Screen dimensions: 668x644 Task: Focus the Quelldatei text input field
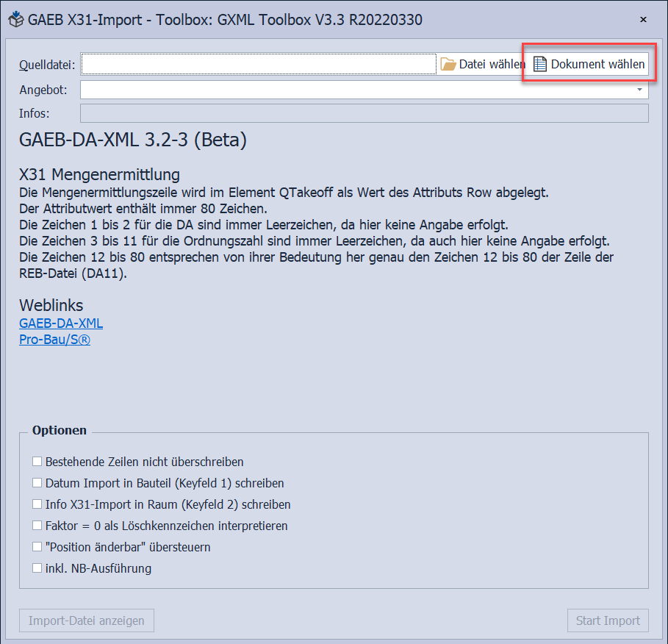point(259,65)
